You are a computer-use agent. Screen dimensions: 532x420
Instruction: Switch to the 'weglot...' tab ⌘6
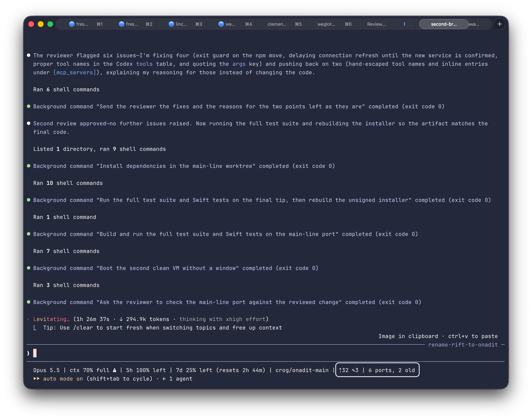click(334, 24)
